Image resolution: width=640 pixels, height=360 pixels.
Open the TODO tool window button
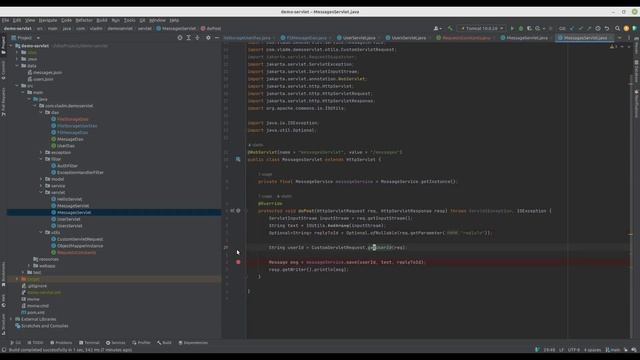click(35, 342)
